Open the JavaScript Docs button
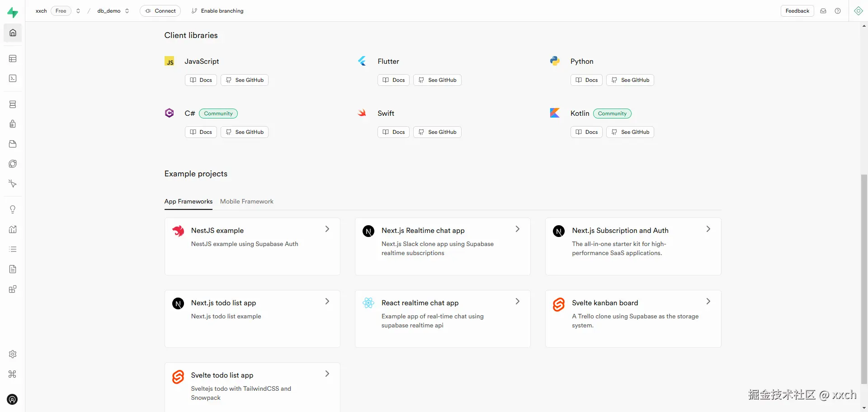This screenshot has width=868, height=412. 201,80
